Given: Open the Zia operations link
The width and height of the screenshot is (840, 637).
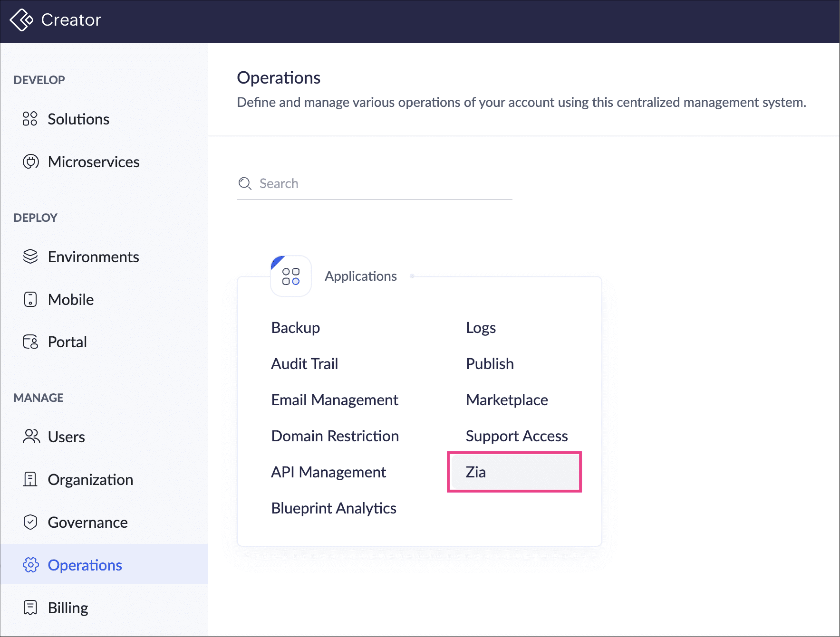Looking at the screenshot, I should pyautogui.click(x=476, y=472).
